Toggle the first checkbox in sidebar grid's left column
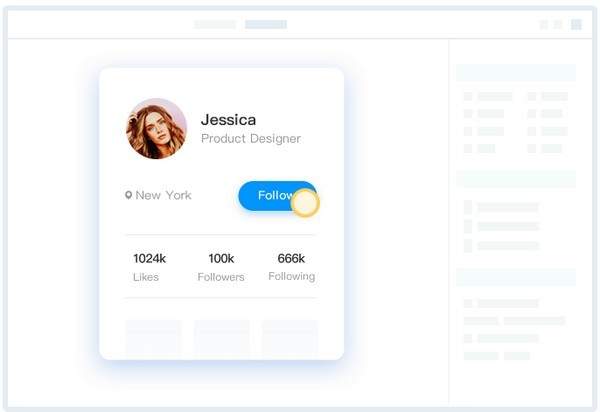 pyautogui.click(x=468, y=96)
